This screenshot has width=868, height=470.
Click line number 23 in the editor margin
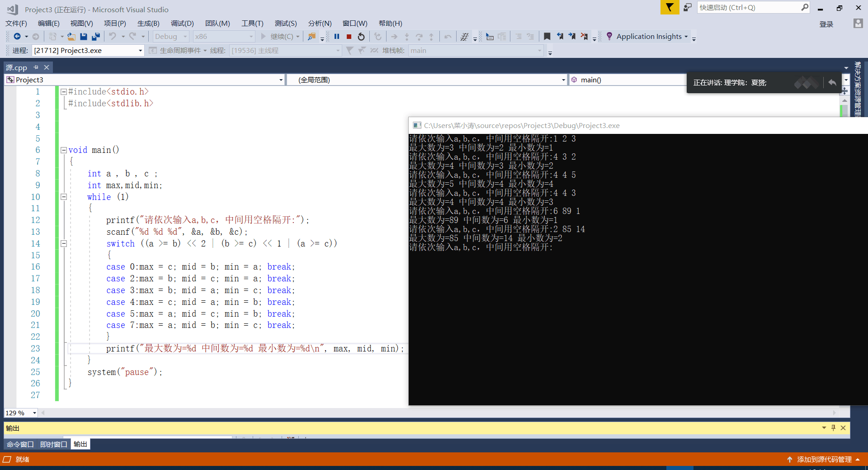tap(35, 349)
